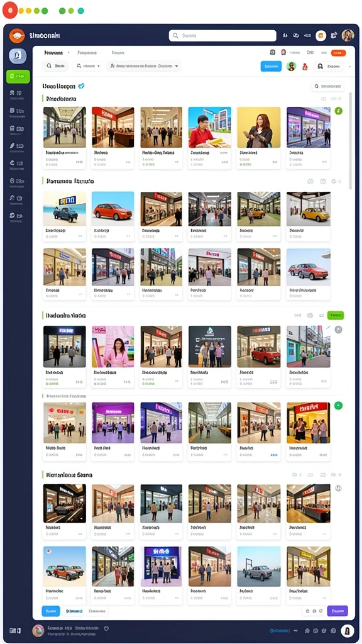Expand the wide filter dropdown in the toolbar

click(144, 65)
